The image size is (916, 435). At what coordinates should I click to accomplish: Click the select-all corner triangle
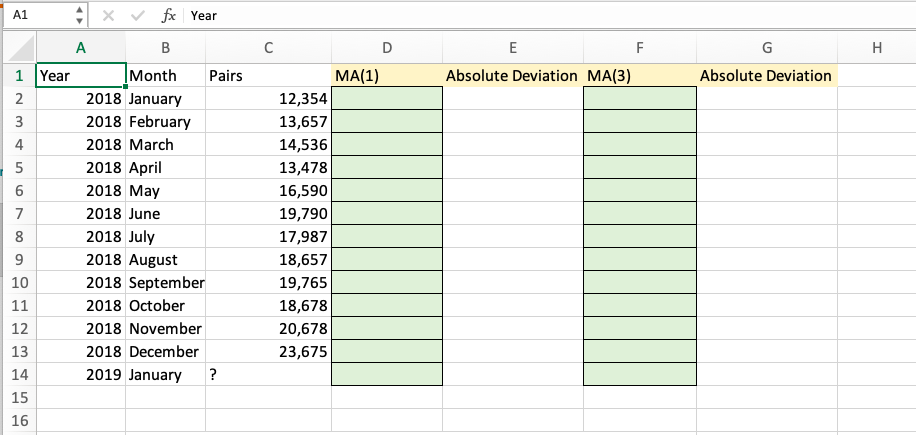click(x=23, y=47)
